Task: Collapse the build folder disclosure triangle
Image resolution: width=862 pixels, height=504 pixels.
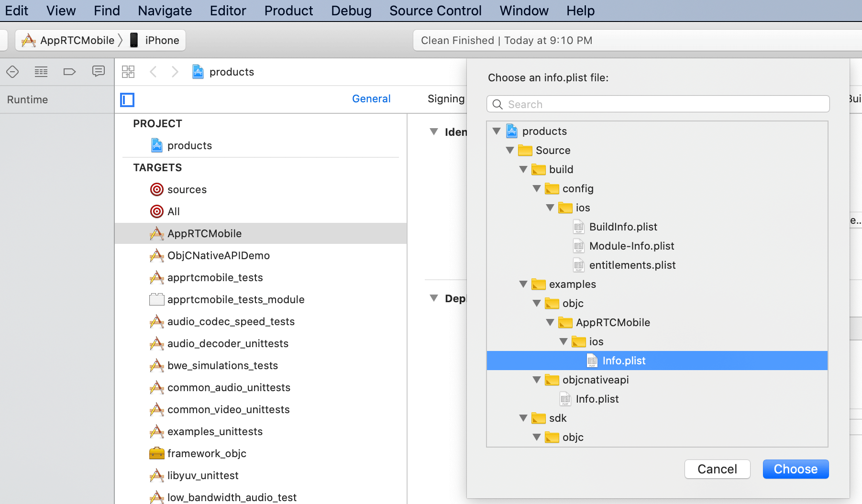Action: (523, 169)
